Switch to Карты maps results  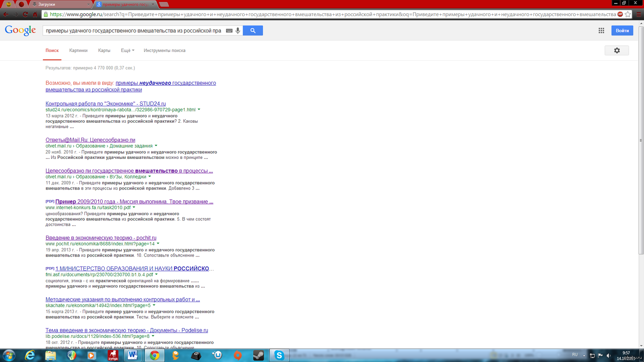104,51
